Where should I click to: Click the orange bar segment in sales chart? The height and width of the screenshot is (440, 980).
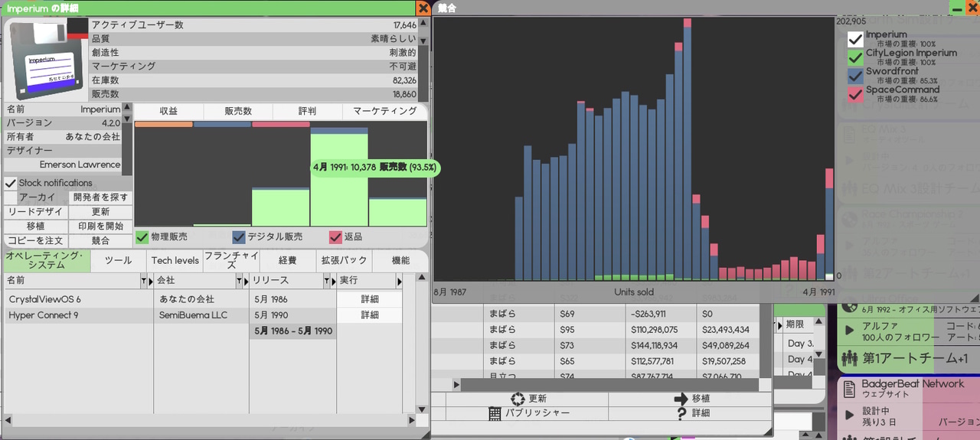[x=164, y=124]
